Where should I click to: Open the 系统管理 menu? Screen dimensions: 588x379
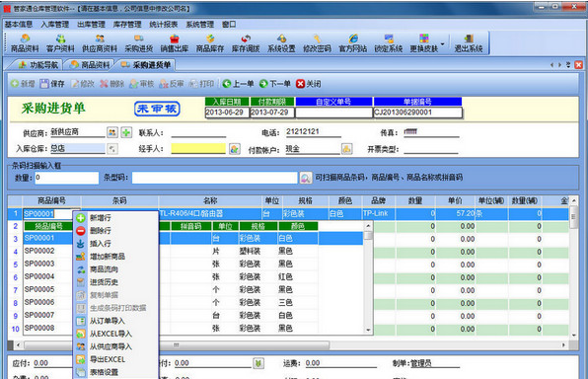coord(200,25)
